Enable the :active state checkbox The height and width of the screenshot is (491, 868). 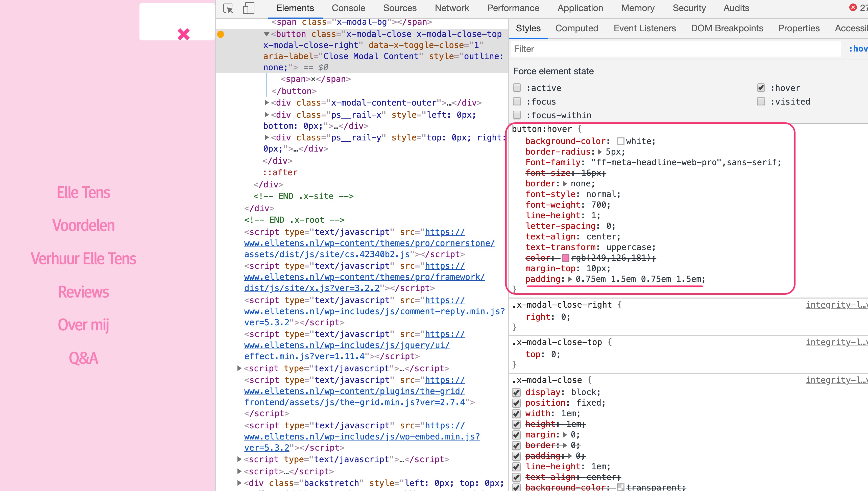point(517,88)
